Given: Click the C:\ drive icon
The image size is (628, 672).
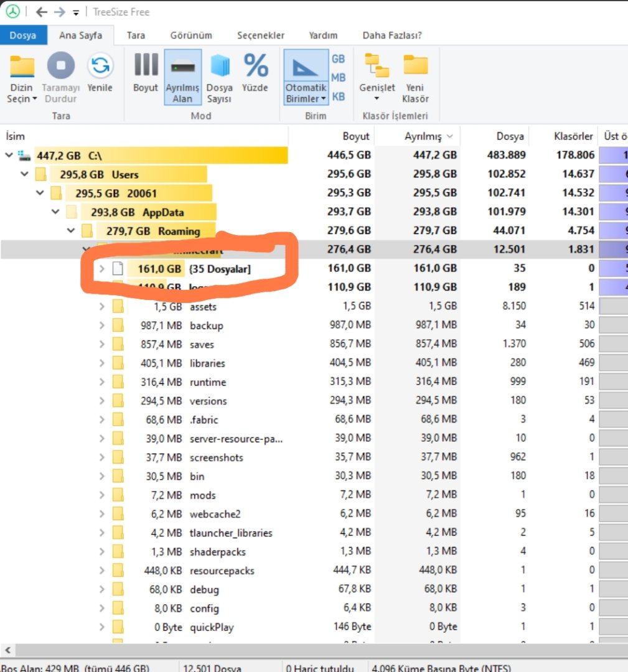Looking at the screenshot, I should (x=24, y=156).
